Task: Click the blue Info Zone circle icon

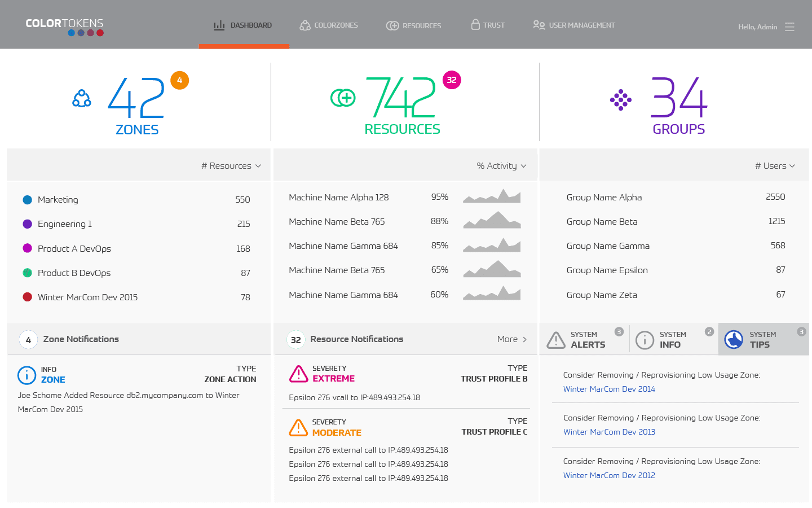Action: pos(27,375)
